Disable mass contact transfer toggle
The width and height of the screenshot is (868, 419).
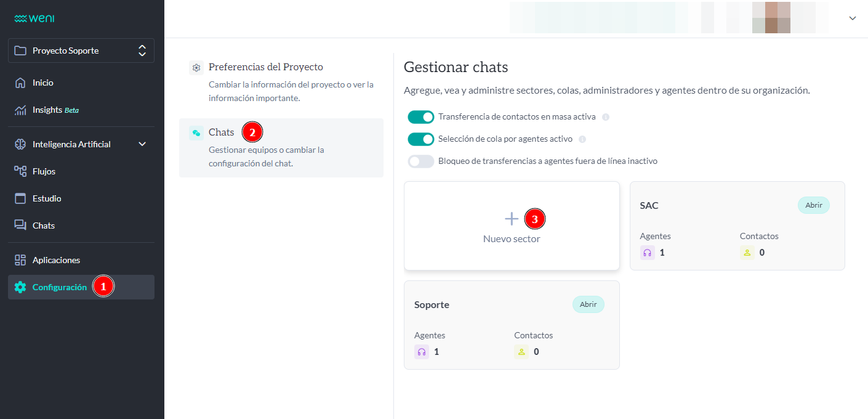pyautogui.click(x=421, y=117)
